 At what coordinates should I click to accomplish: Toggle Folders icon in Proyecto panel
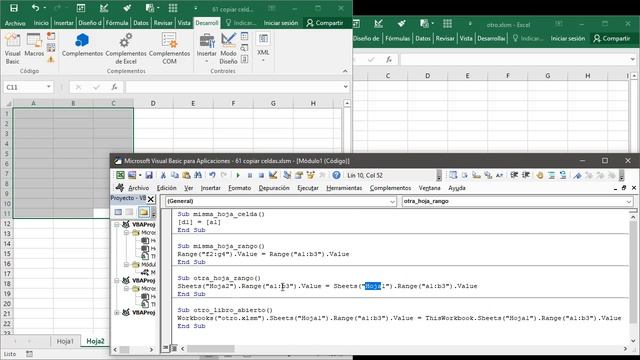coord(144,212)
